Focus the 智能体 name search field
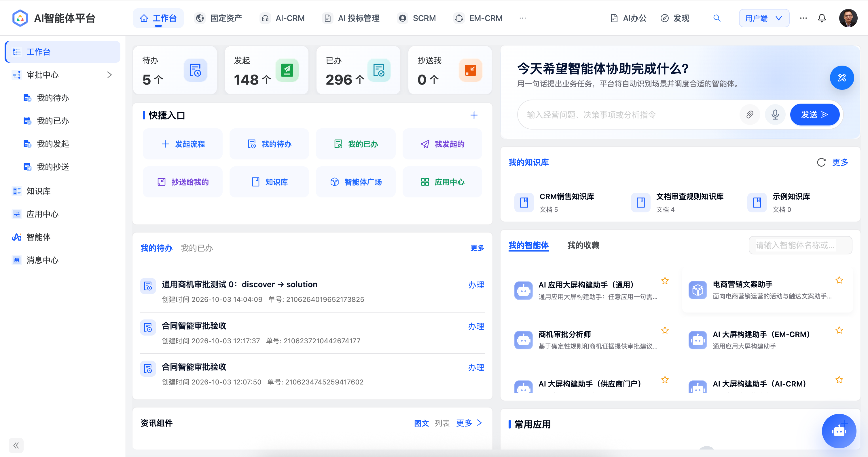Screen dimensions: 868x457 (800, 245)
